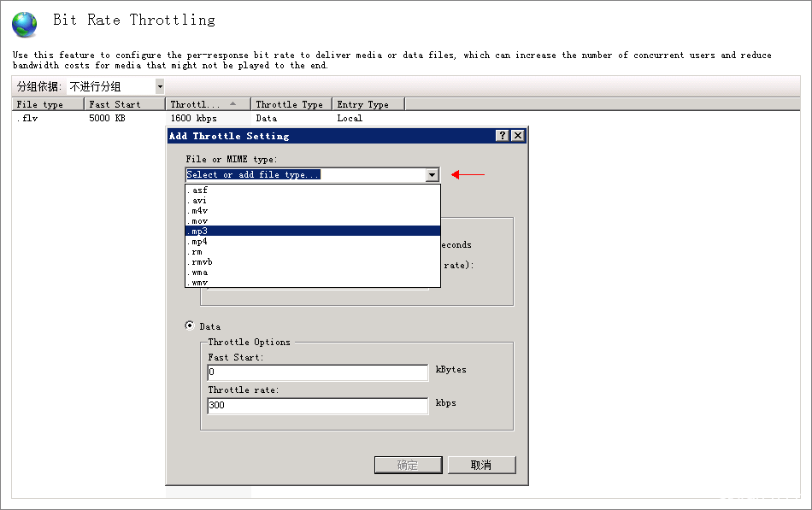
Task: Open the 'Select or add file type' combo box
Action: pyautogui.click(x=308, y=175)
